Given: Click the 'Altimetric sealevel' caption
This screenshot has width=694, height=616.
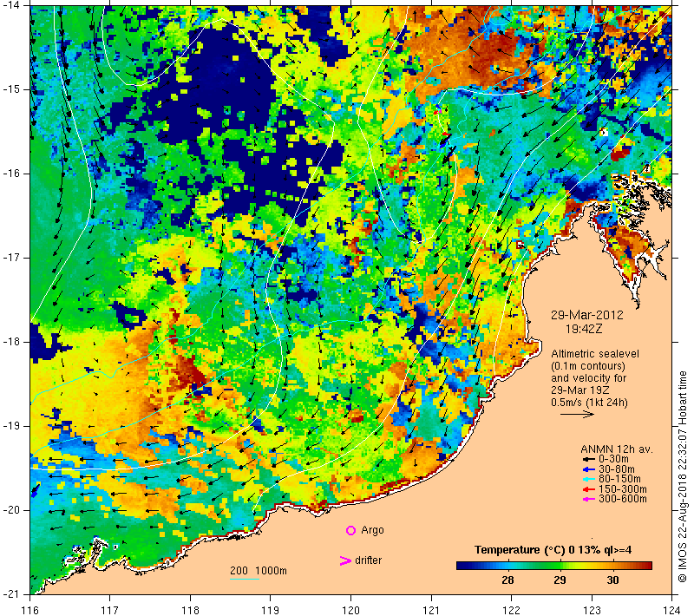Looking at the screenshot, I should point(595,354).
